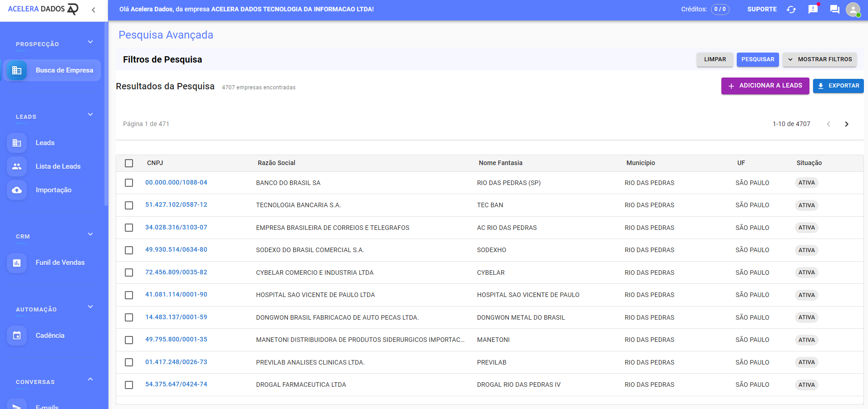Click the ADICIONAR A LEADS button
The image size is (868, 409).
[x=765, y=86]
